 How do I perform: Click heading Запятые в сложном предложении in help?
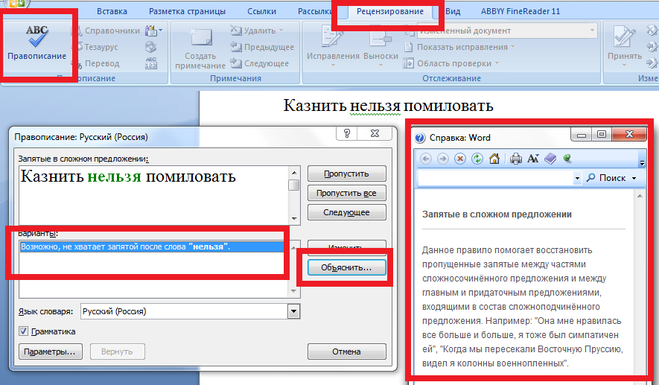[x=497, y=214]
